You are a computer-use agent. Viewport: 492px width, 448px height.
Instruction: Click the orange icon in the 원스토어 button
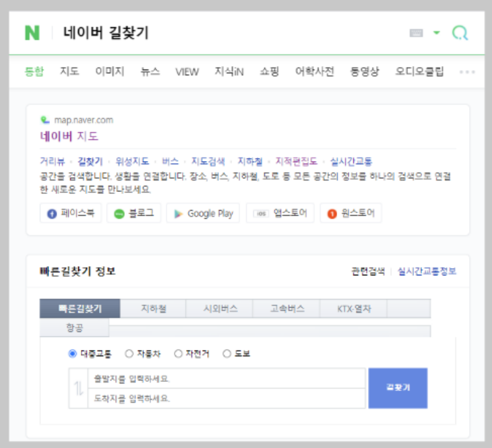[x=332, y=214]
